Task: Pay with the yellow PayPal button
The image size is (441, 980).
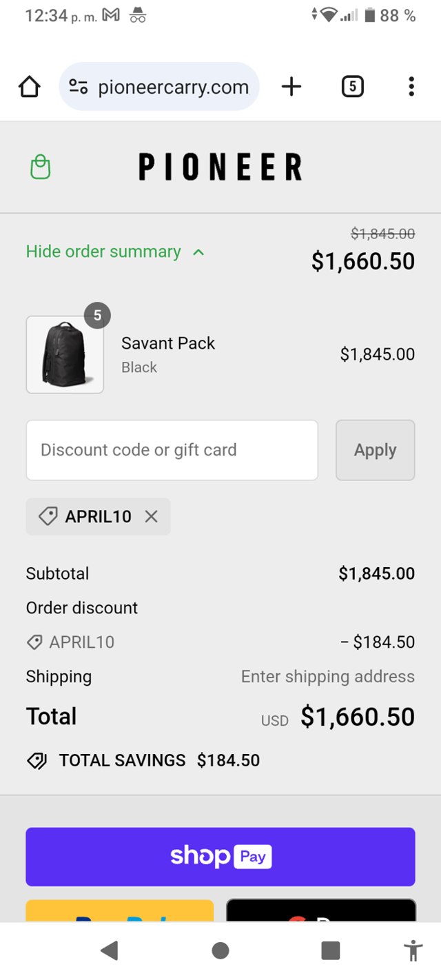Action: point(120,911)
